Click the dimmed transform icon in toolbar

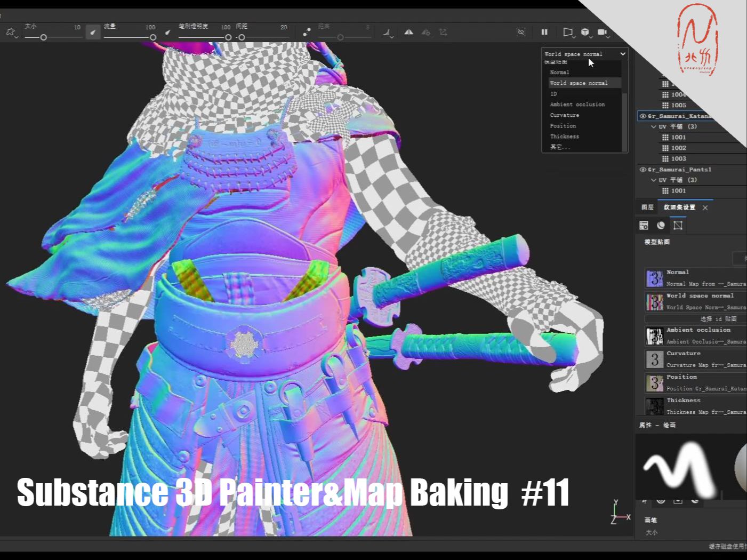pos(443,32)
